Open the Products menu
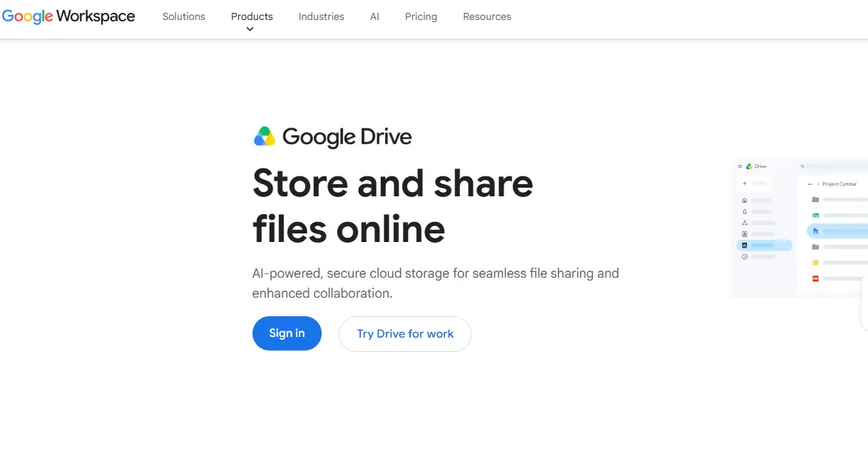Viewport: 868px width, 474px height. (x=252, y=16)
